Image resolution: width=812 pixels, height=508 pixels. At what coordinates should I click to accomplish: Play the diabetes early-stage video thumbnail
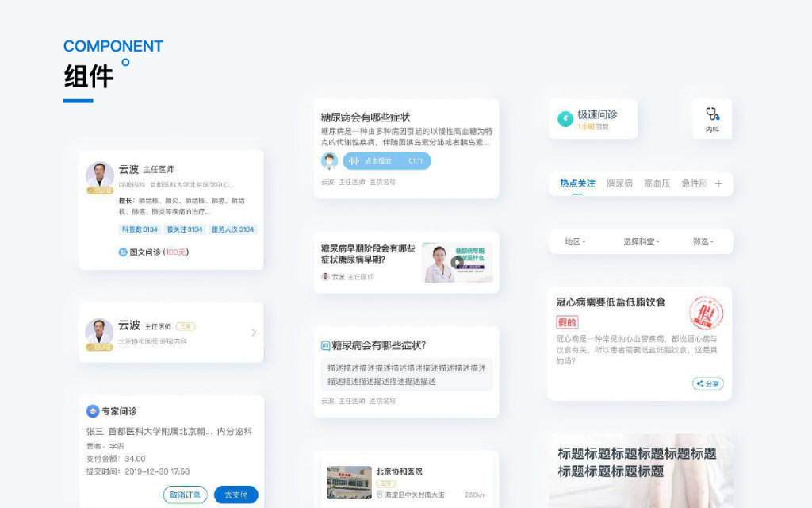click(x=457, y=263)
